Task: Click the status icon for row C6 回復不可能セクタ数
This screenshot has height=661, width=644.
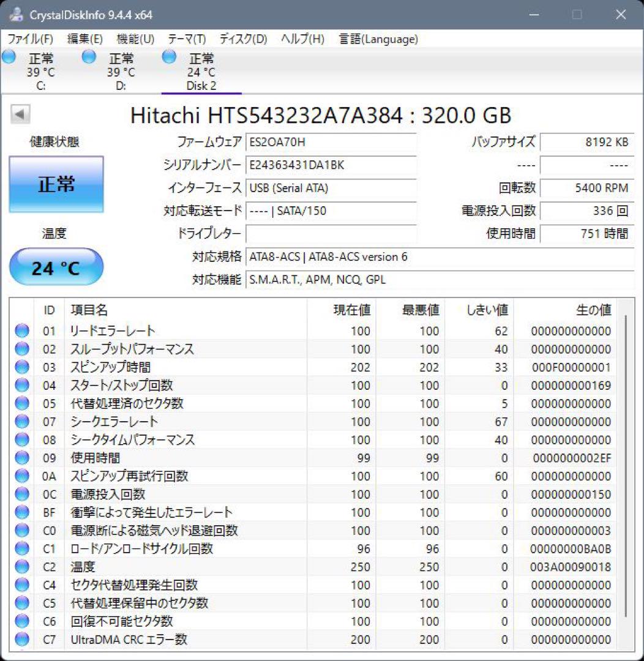Action: (22, 621)
